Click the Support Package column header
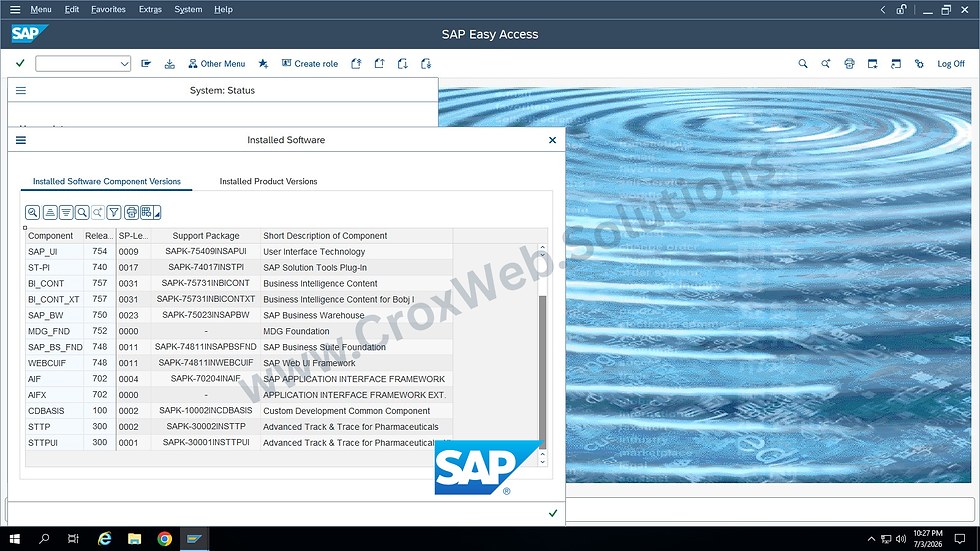The height and width of the screenshot is (551, 980). coord(206,236)
